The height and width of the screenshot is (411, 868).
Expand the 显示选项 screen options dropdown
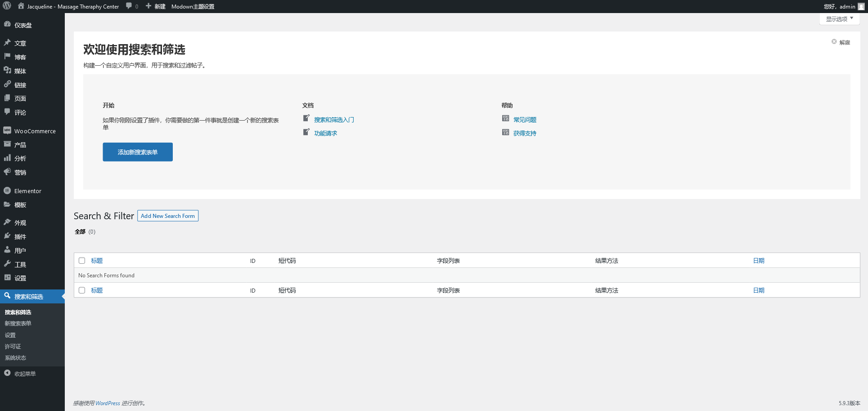click(x=839, y=19)
